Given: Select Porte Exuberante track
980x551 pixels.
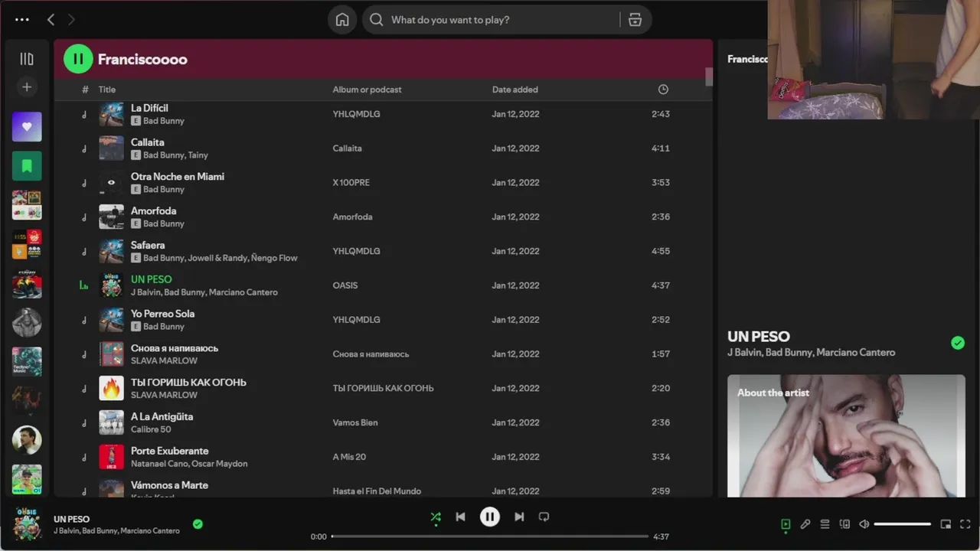Looking at the screenshot, I should tap(170, 452).
